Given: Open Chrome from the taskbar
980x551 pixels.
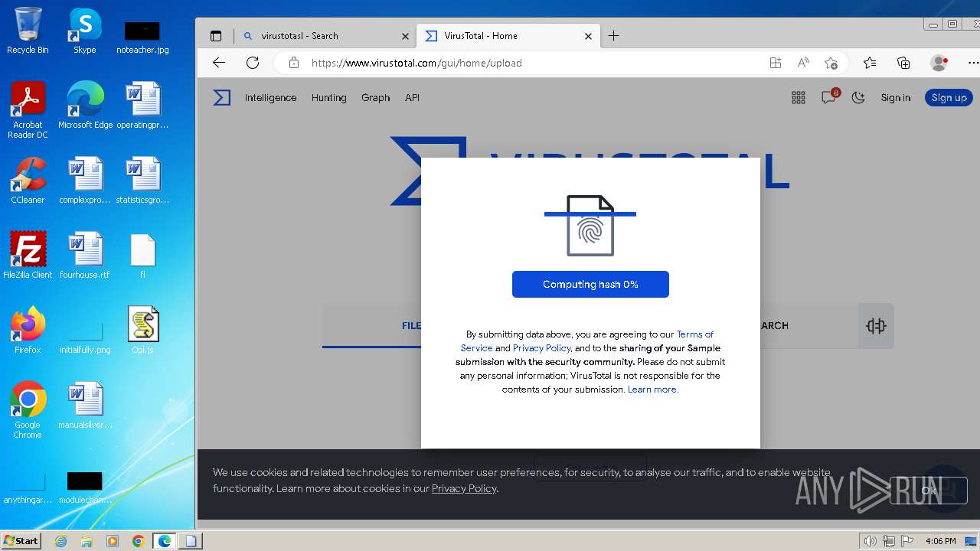Looking at the screenshot, I should (138, 541).
